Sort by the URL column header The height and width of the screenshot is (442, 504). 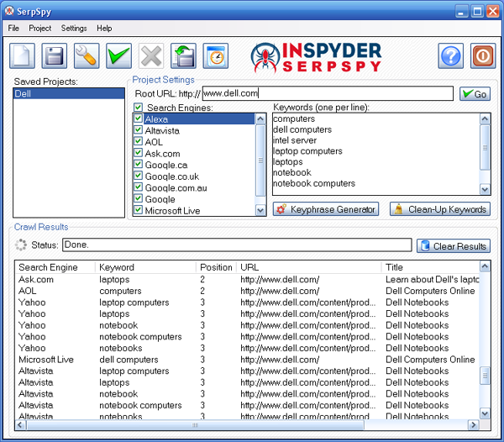(308, 267)
